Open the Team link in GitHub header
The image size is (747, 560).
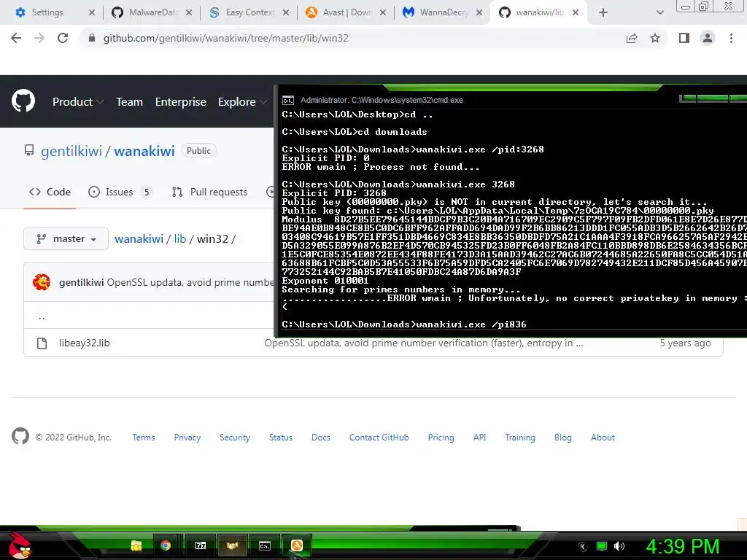[x=130, y=102]
